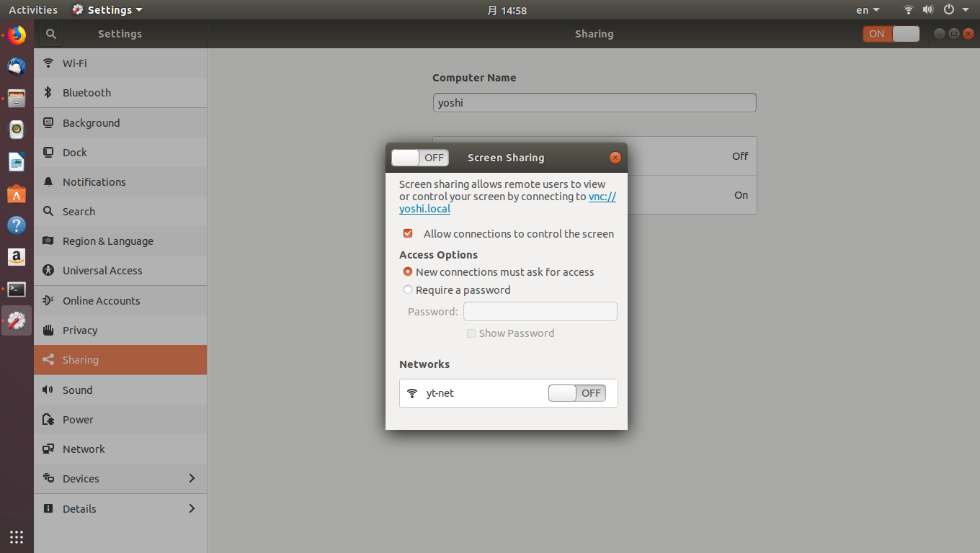
Task: Toggle the yt-net network switch
Action: [577, 393]
